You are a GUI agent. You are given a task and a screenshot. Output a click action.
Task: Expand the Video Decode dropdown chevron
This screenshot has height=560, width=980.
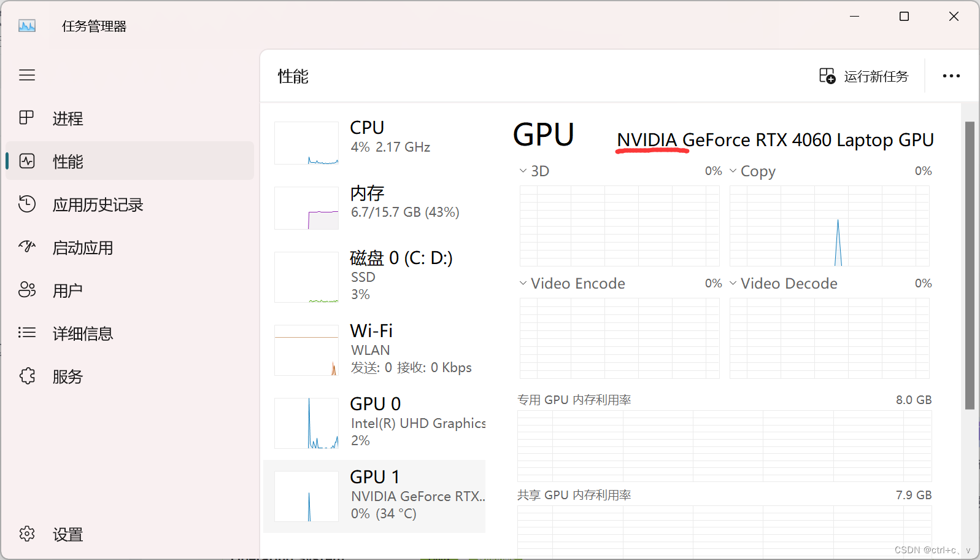733,283
